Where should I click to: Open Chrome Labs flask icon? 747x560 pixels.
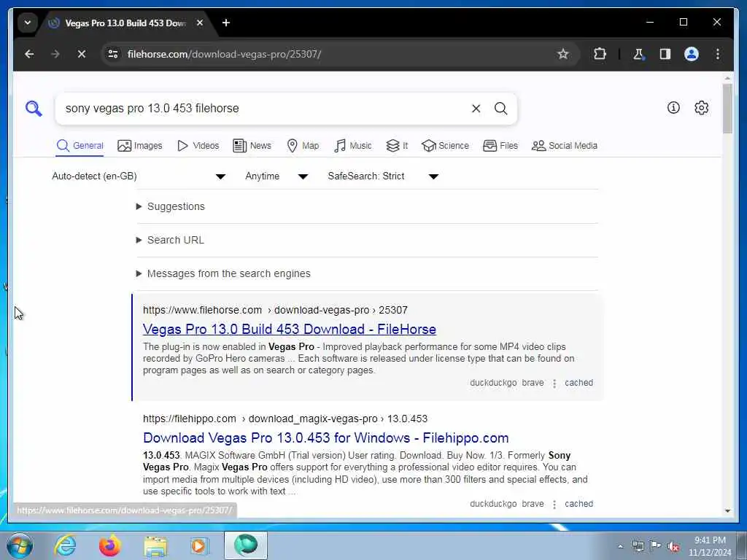[638, 54]
